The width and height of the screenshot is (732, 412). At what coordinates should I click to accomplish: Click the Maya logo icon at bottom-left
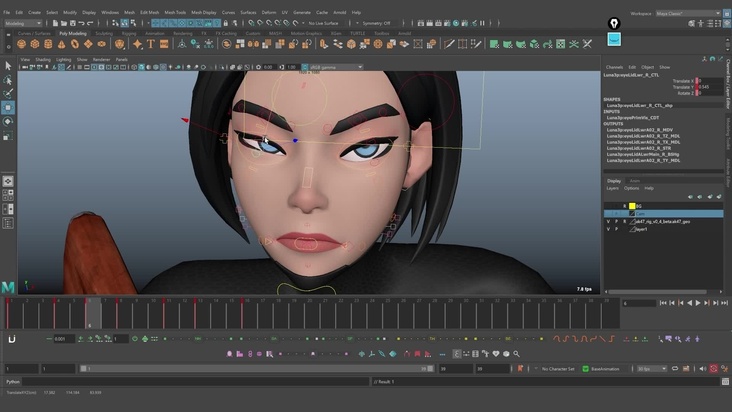tap(9, 288)
